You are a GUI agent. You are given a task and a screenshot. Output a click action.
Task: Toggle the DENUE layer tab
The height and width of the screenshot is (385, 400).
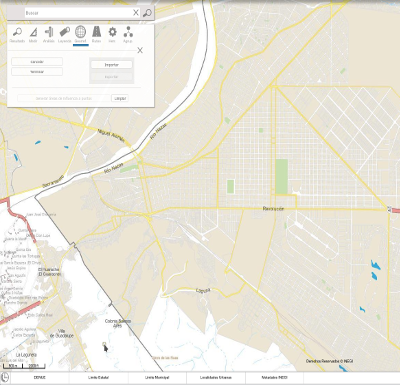click(40, 378)
